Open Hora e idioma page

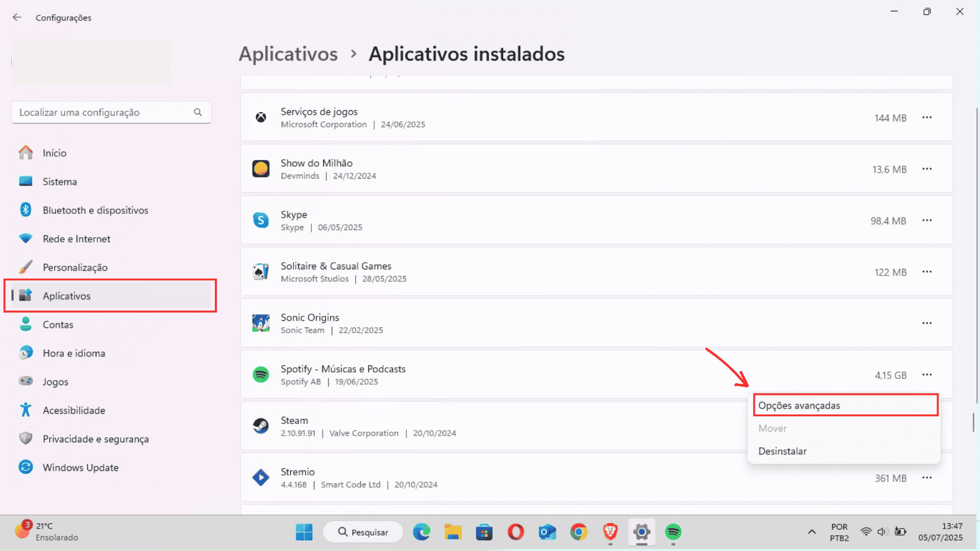click(x=111, y=353)
